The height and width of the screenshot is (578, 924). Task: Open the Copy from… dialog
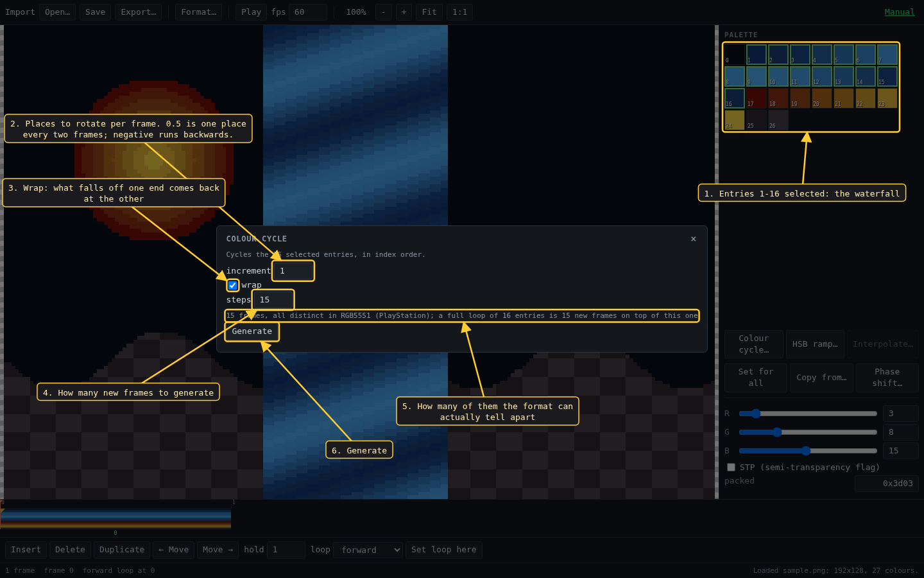tap(822, 378)
